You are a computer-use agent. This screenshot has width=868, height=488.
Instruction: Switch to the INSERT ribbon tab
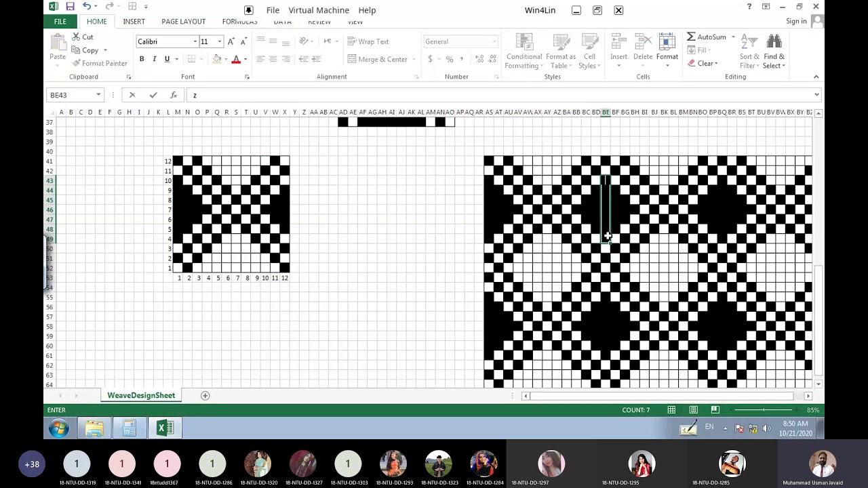pyautogui.click(x=134, y=22)
